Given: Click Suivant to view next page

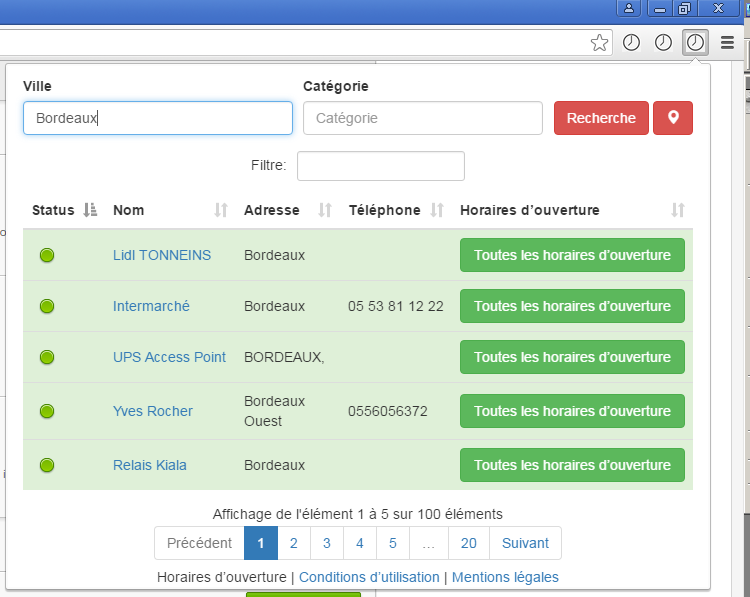Looking at the screenshot, I should 525,543.
